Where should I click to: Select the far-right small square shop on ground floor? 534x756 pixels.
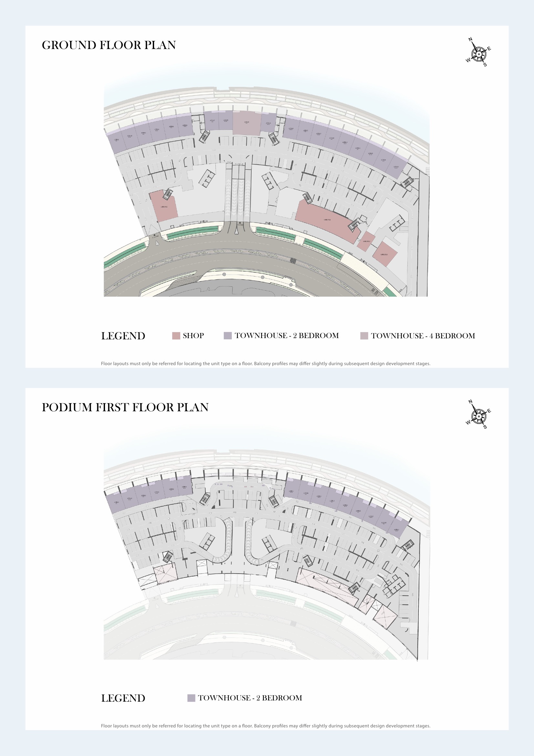tap(385, 254)
